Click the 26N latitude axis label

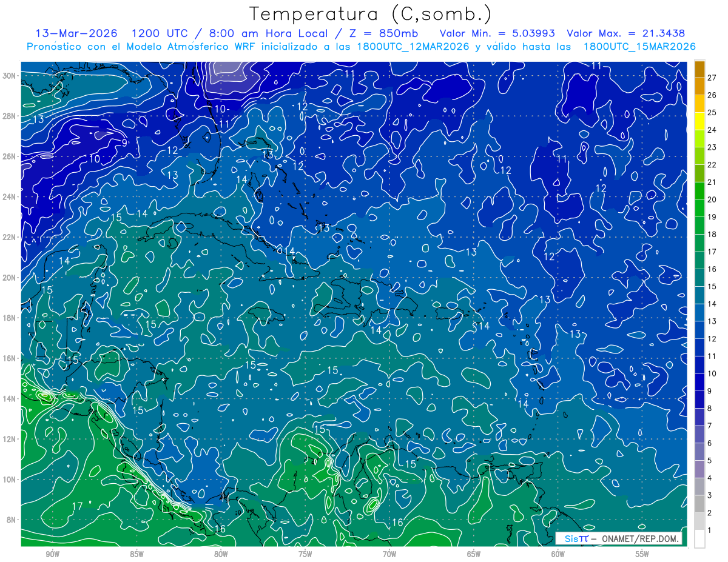[x=9, y=156]
